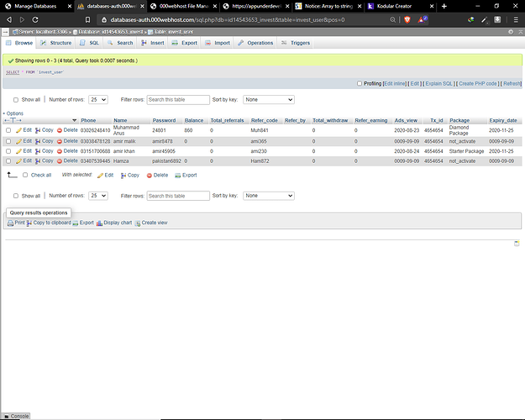Click the Explain SQL link
The height and width of the screenshot is (420, 525).
pos(438,84)
